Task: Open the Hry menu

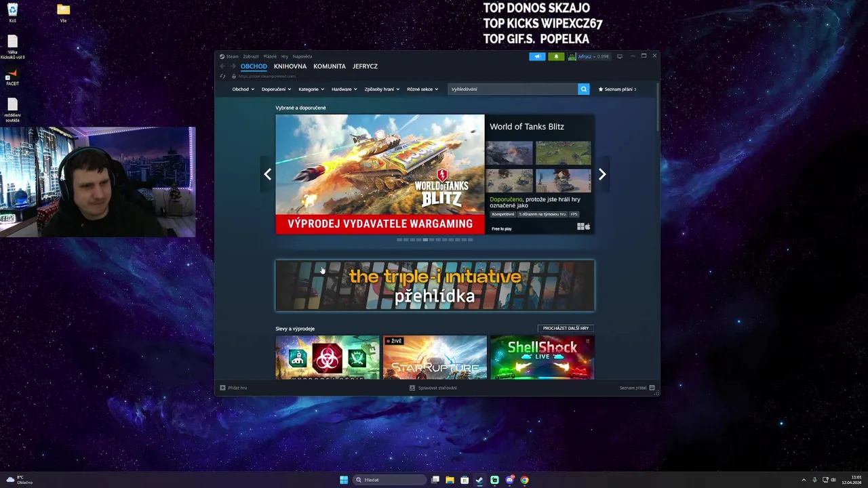Action: click(285, 56)
